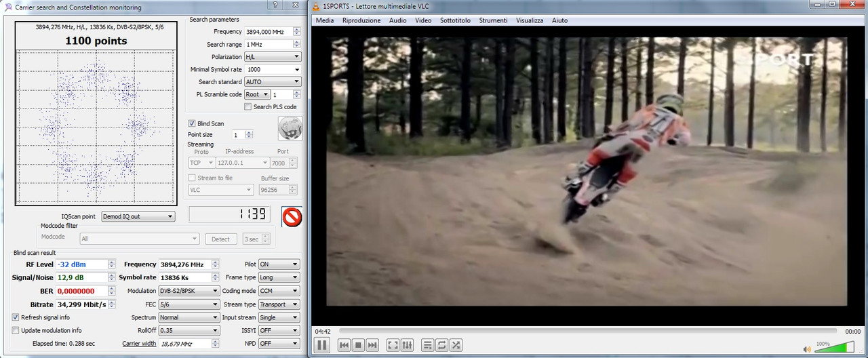Click the constellation diagram plot

tap(96, 126)
